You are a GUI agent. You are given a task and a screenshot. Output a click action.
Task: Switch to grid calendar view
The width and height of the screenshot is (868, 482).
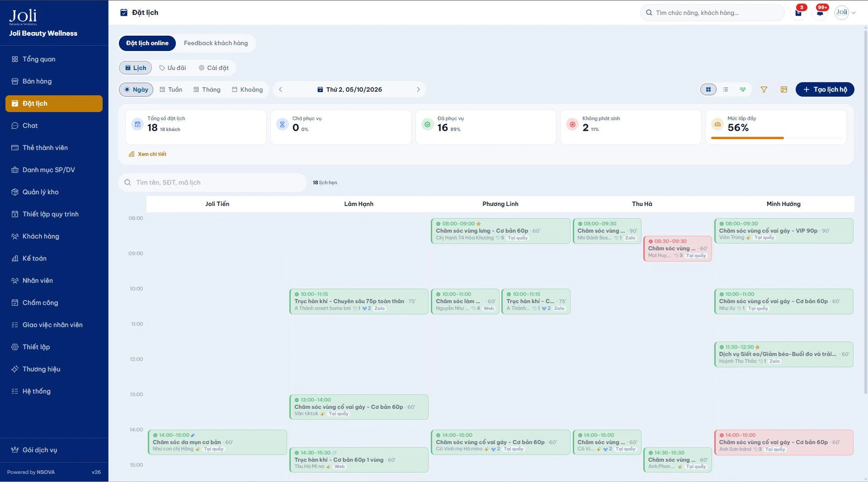pyautogui.click(x=708, y=89)
